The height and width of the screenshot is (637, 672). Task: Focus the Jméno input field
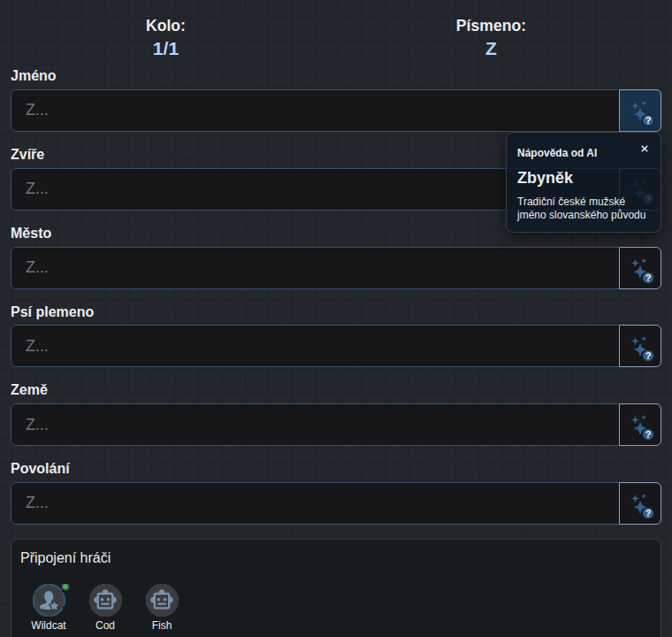coord(315,111)
